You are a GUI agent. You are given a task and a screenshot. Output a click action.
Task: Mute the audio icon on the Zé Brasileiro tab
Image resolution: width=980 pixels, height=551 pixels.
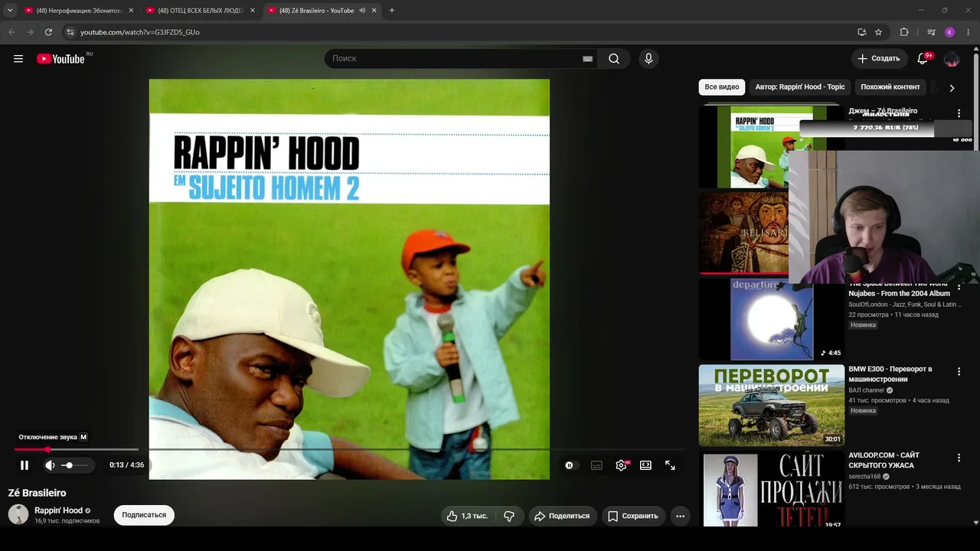coord(362,11)
